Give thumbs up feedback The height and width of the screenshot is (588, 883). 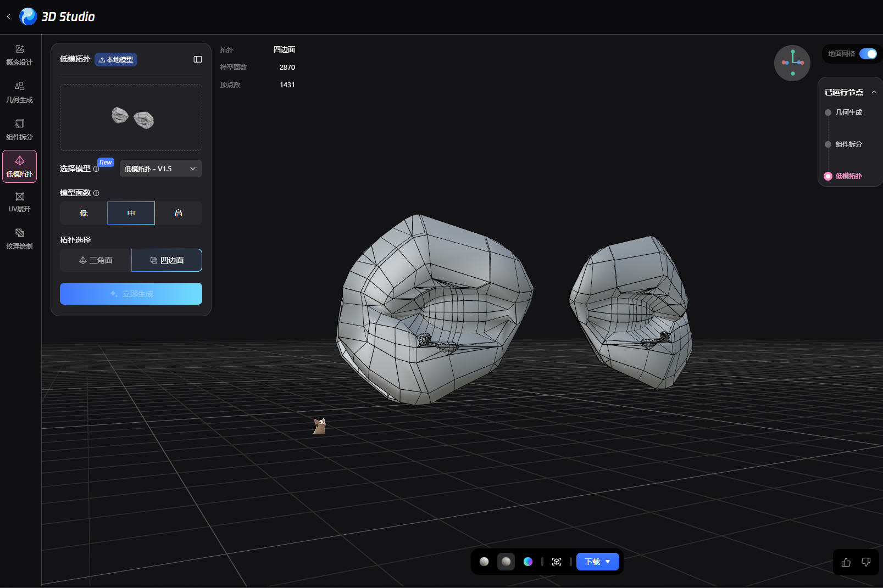point(846,562)
